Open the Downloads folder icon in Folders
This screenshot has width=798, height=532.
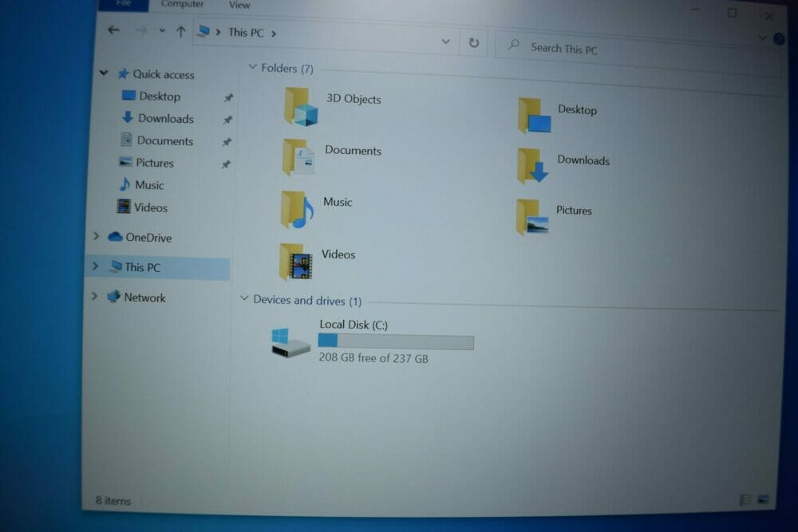(533, 166)
